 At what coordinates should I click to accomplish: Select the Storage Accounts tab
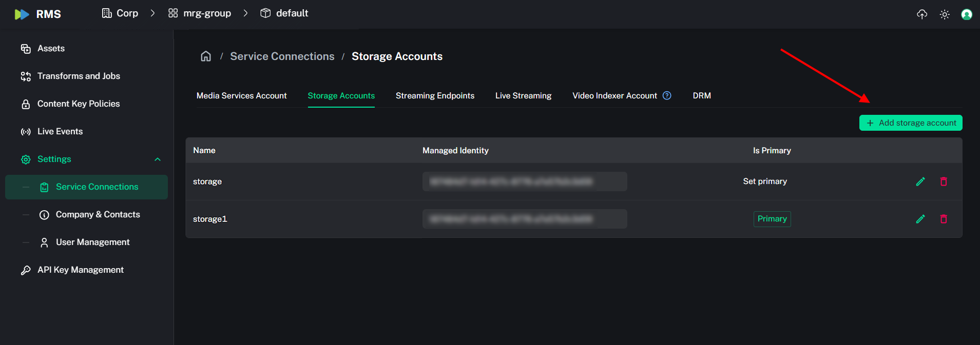[341, 96]
